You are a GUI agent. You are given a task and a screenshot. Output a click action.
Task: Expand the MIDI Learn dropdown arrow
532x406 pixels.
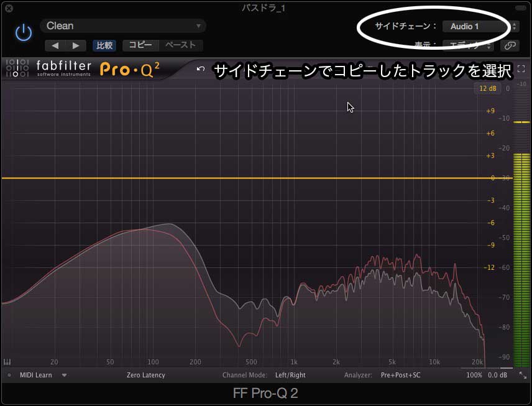pos(64,375)
